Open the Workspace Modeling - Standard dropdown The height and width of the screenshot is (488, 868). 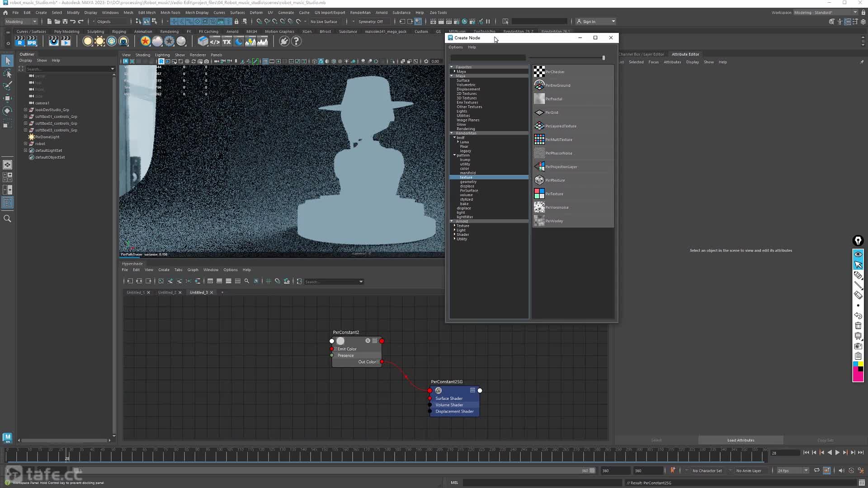(826, 13)
